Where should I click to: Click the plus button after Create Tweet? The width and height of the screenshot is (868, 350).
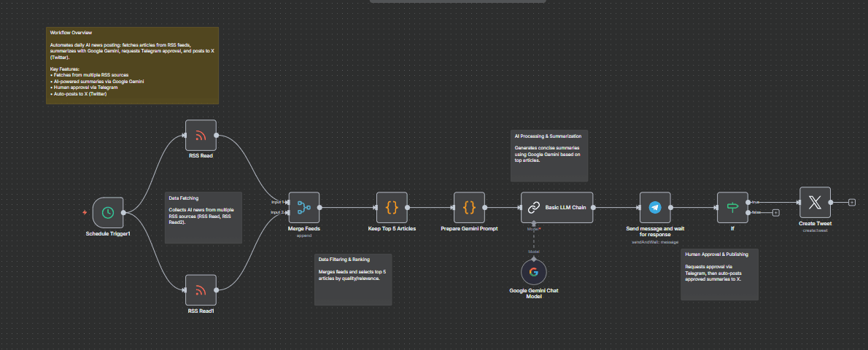(x=852, y=203)
